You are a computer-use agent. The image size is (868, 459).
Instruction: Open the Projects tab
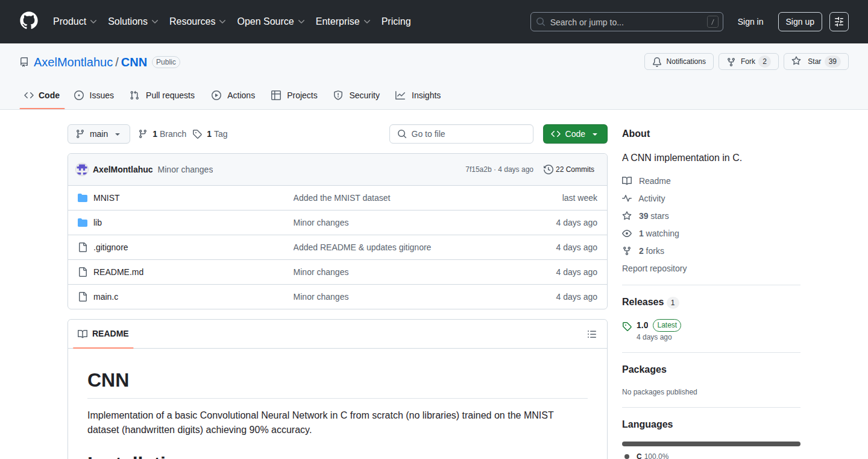(294, 95)
